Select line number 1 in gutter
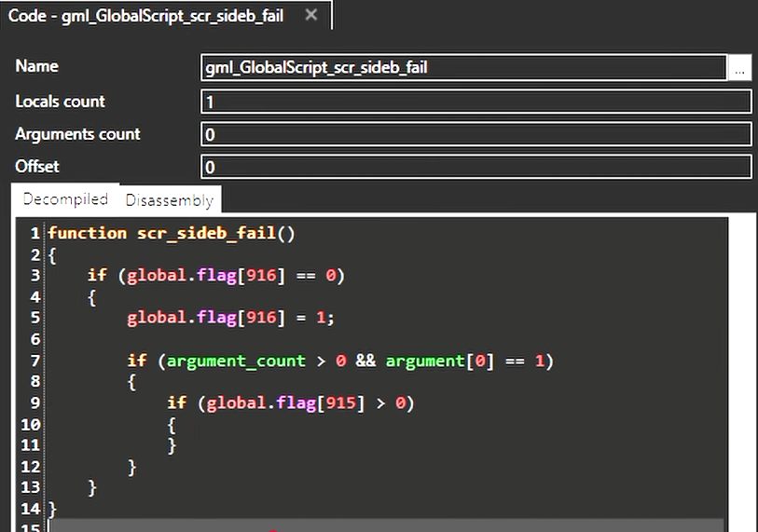Screen dimensions: 758x532 pos(34,233)
